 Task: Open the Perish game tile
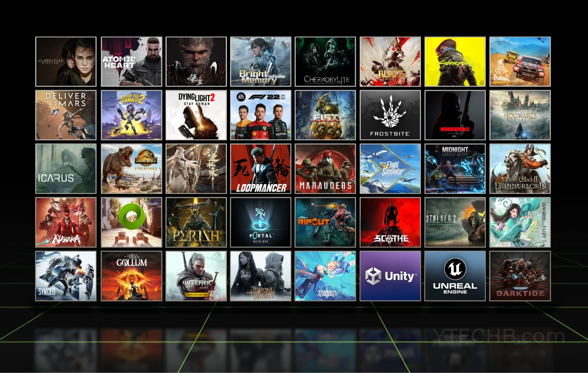tap(196, 222)
